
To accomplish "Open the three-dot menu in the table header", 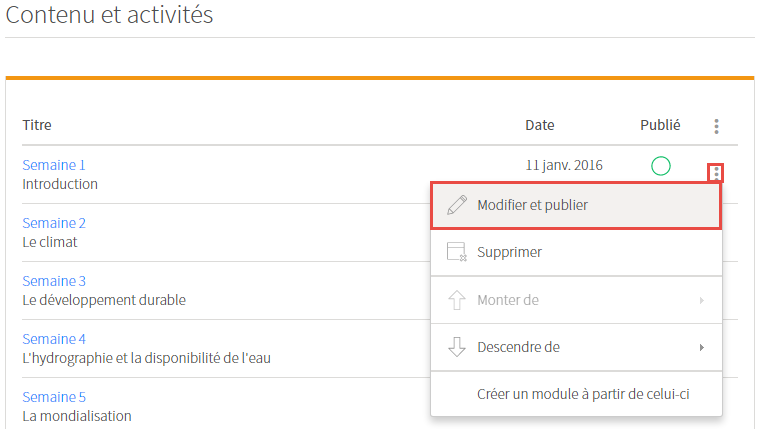I will tap(716, 126).
